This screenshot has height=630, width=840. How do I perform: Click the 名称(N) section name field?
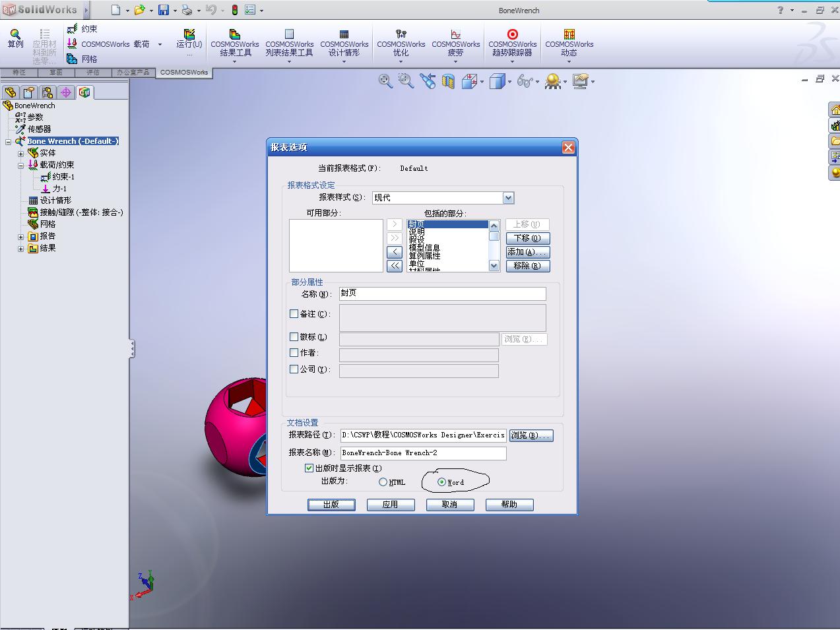pyautogui.click(x=443, y=294)
